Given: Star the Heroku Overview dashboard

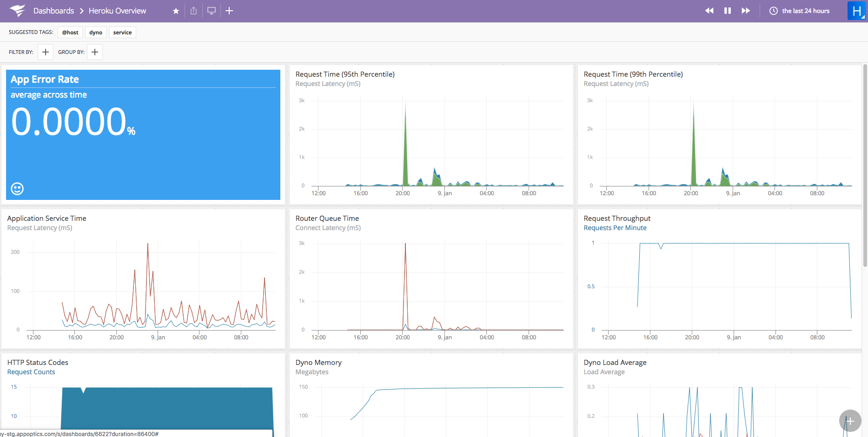Looking at the screenshot, I should pyautogui.click(x=175, y=10).
